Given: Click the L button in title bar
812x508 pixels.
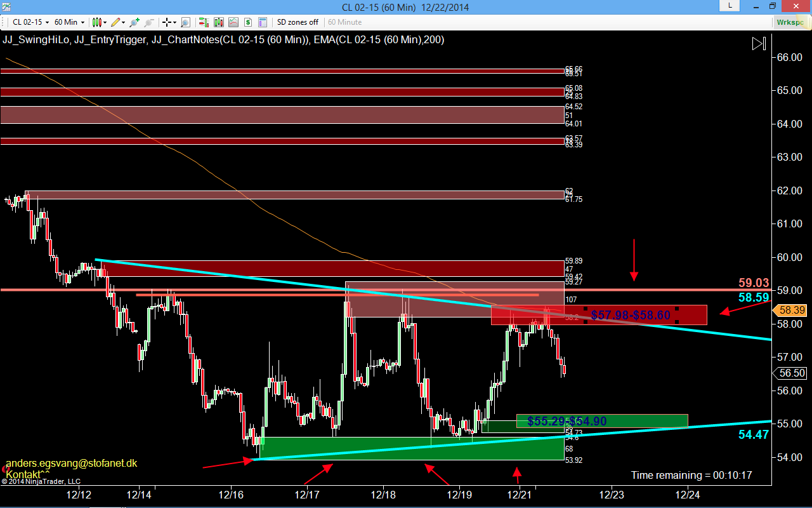Looking at the screenshot, I should (x=730, y=6).
